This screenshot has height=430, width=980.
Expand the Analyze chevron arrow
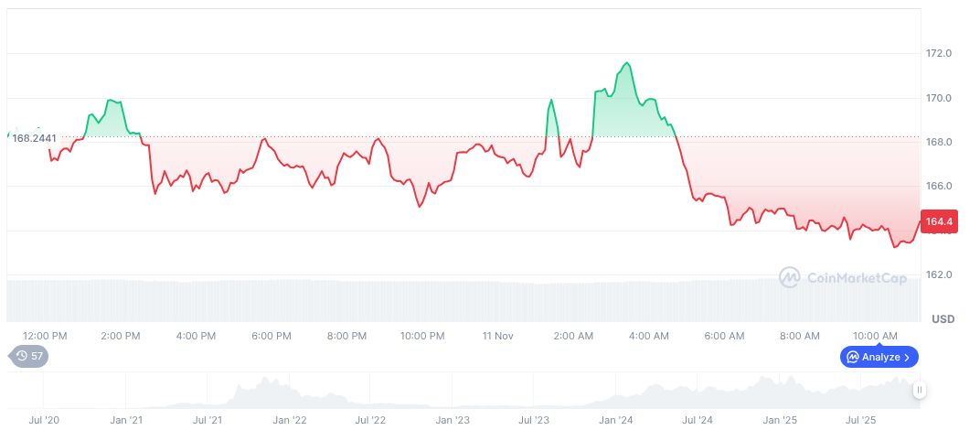[x=907, y=357]
